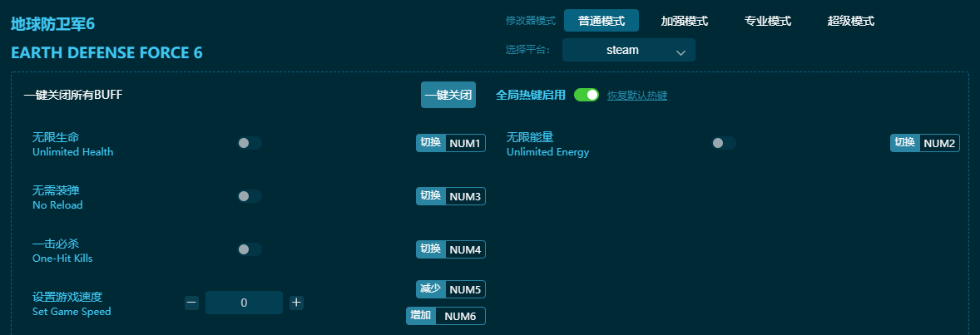Click the 切换 label beside NUM2
This screenshot has height=335, width=980.
(905, 143)
